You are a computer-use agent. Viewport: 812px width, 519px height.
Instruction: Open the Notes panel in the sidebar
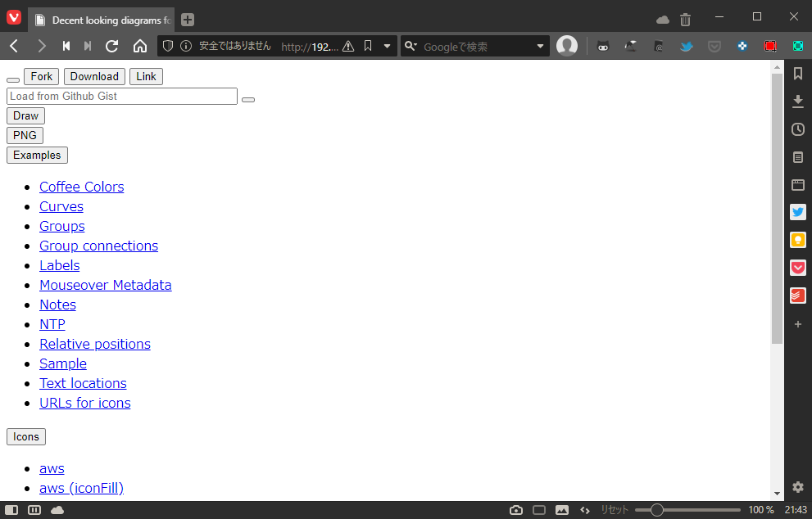pos(798,157)
